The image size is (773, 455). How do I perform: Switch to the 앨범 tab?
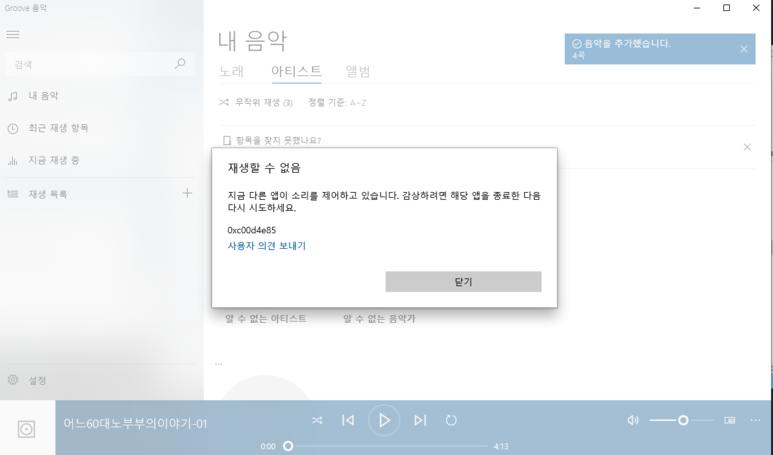[x=357, y=71]
